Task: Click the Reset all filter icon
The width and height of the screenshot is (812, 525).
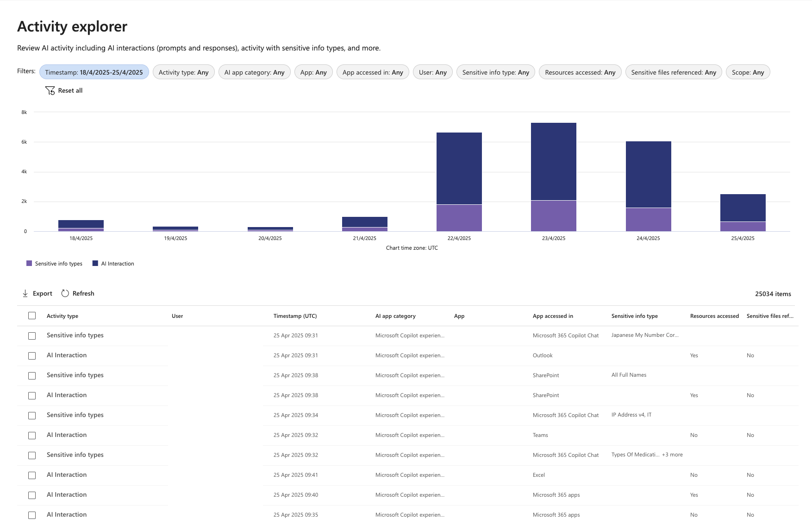Action: (x=50, y=90)
